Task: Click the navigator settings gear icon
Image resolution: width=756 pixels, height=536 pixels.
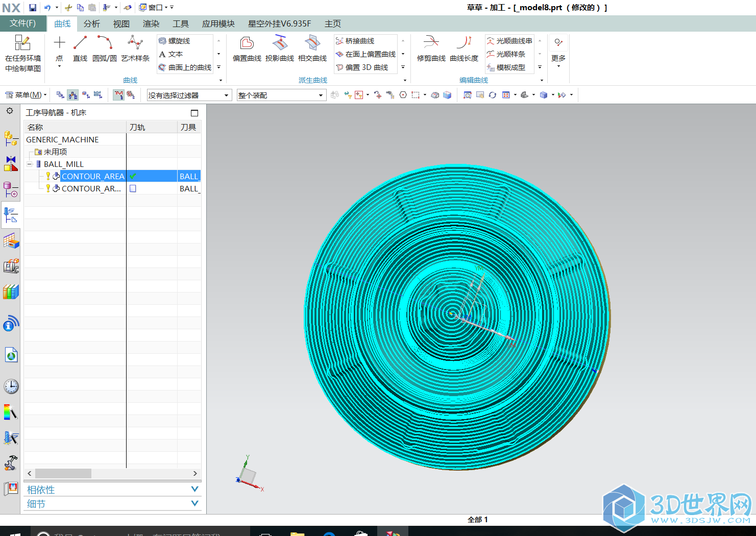Action: tap(10, 111)
